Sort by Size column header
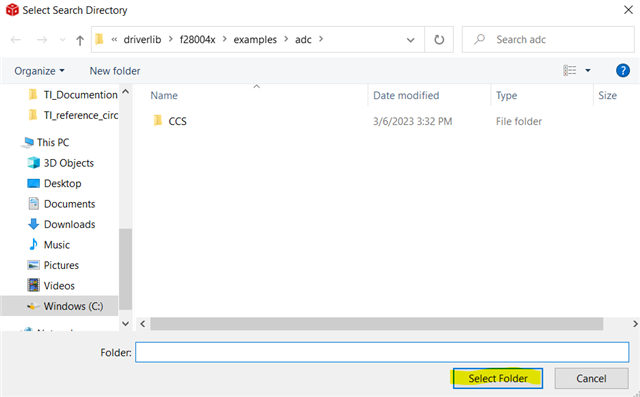Viewport: 640px width, 397px height. (607, 95)
